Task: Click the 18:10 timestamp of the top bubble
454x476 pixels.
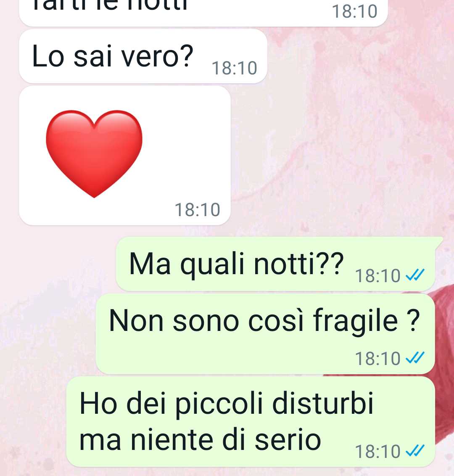Action: point(354,11)
